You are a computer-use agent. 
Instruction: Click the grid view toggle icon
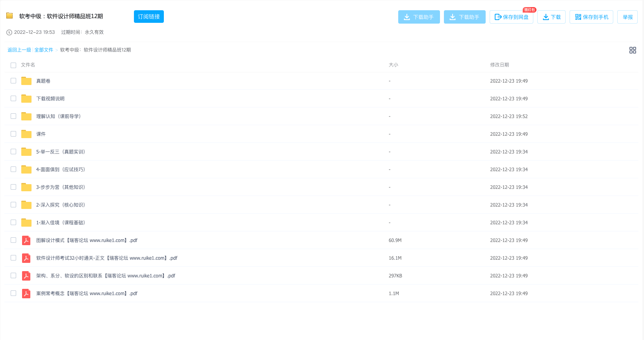click(633, 50)
